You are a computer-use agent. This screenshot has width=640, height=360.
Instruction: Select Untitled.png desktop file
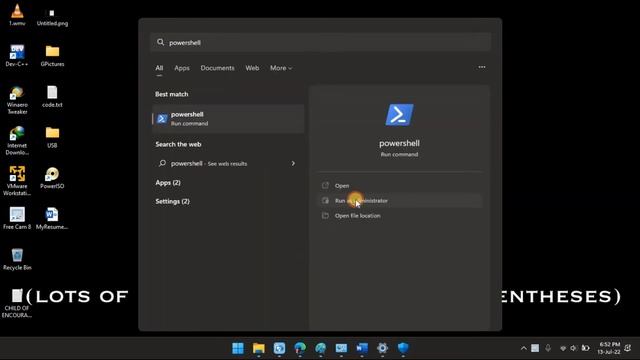[52, 18]
